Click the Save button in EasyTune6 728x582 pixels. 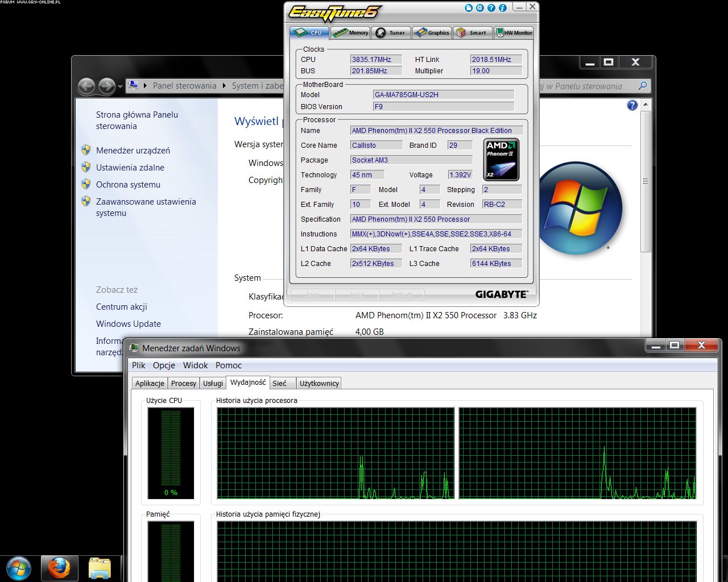point(312,294)
